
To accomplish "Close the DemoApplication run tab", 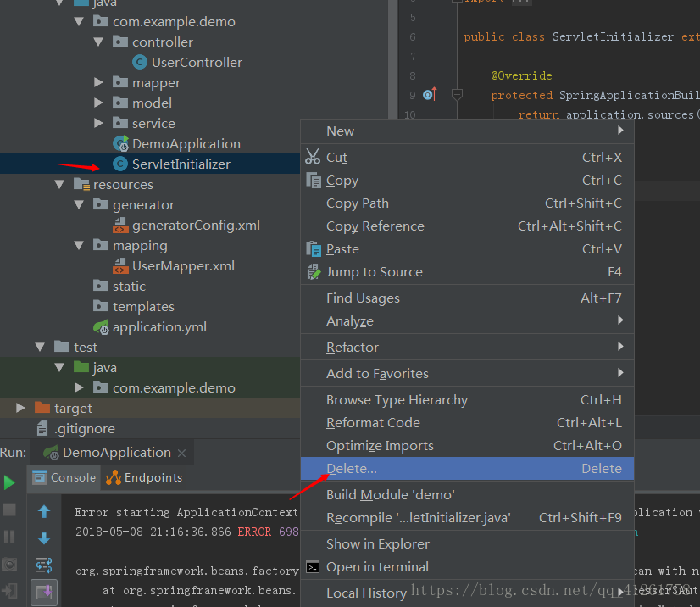I will click(x=181, y=454).
